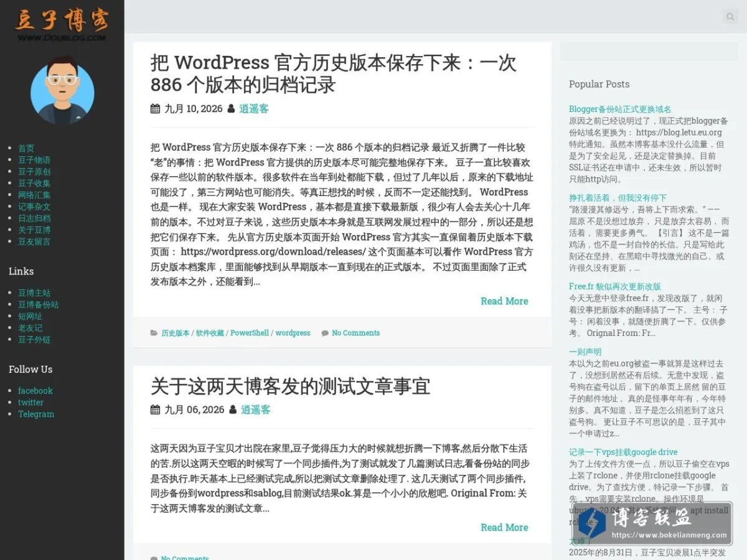
Task: Open PowerShell category link
Action: 250,333
